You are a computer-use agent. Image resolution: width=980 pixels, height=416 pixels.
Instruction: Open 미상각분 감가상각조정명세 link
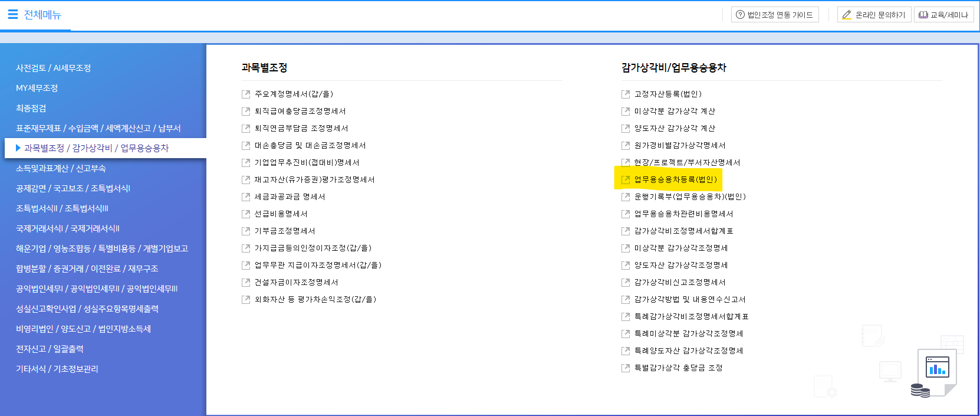pyautogui.click(x=681, y=248)
